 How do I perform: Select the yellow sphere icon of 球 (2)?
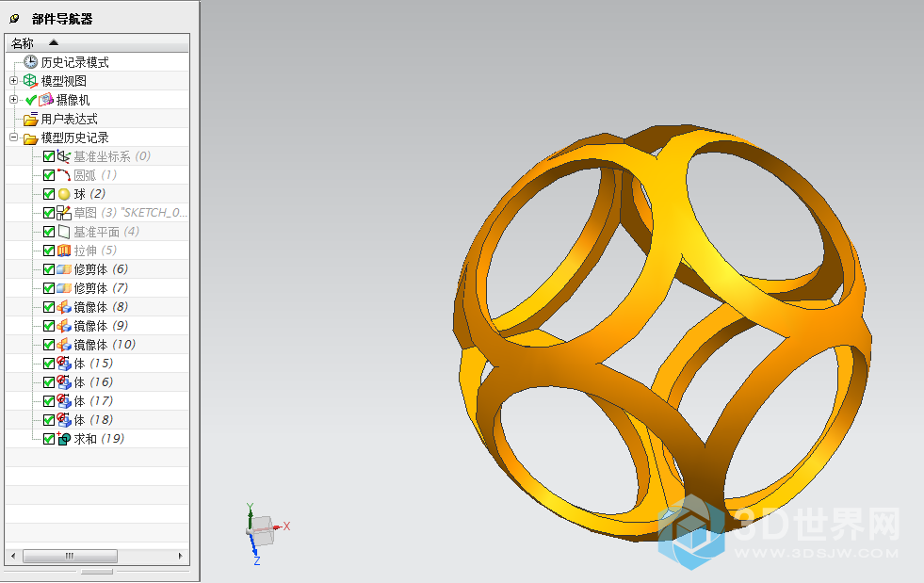pos(64,194)
